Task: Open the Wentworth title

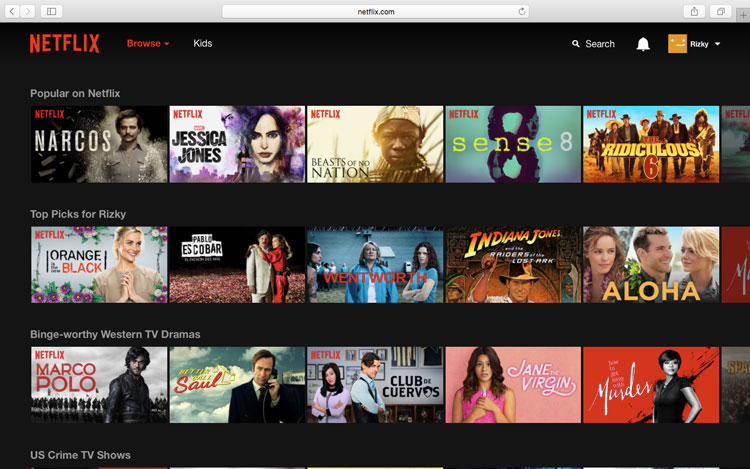Action: (x=375, y=265)
